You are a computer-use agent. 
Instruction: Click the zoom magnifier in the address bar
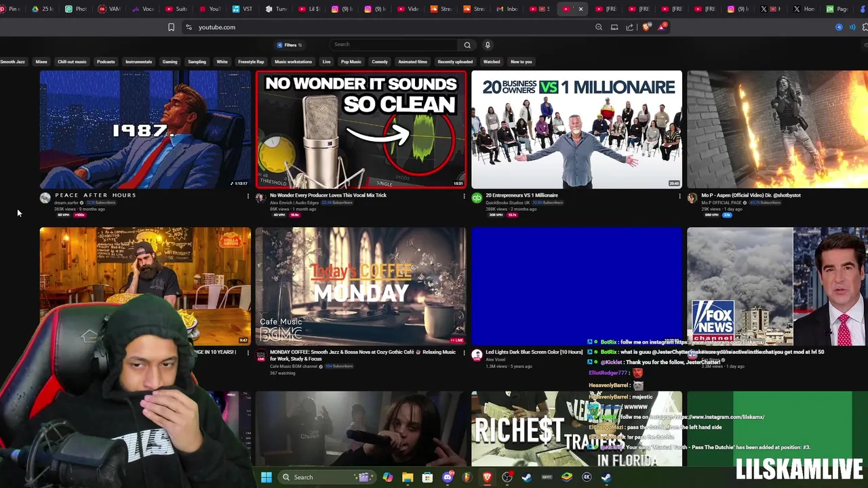[599, 27]
